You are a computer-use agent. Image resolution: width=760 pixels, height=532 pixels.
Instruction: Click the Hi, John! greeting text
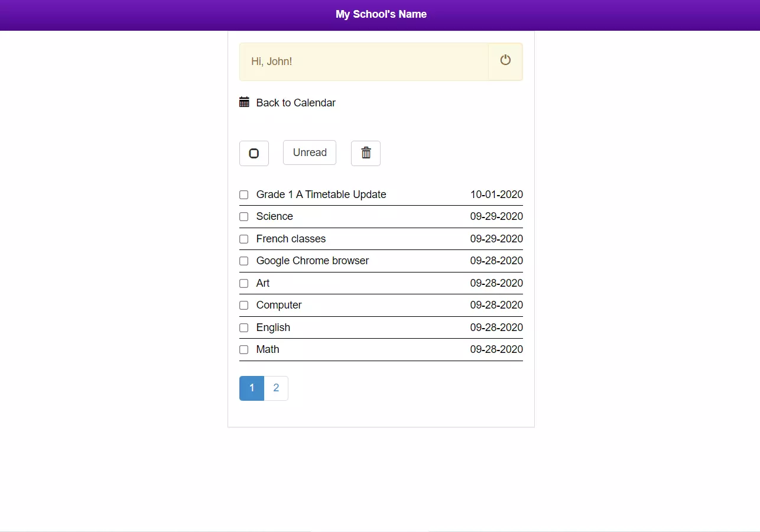pos(271,61)
